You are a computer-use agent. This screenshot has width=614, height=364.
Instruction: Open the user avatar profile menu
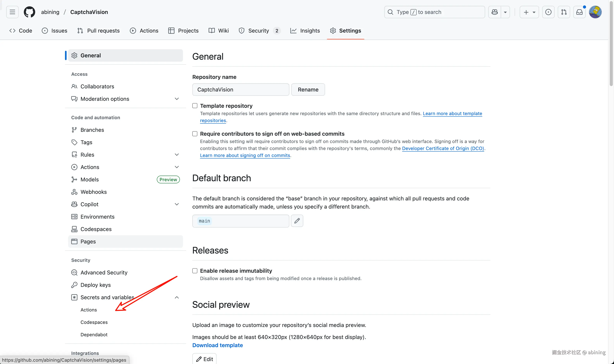(595, 12)
